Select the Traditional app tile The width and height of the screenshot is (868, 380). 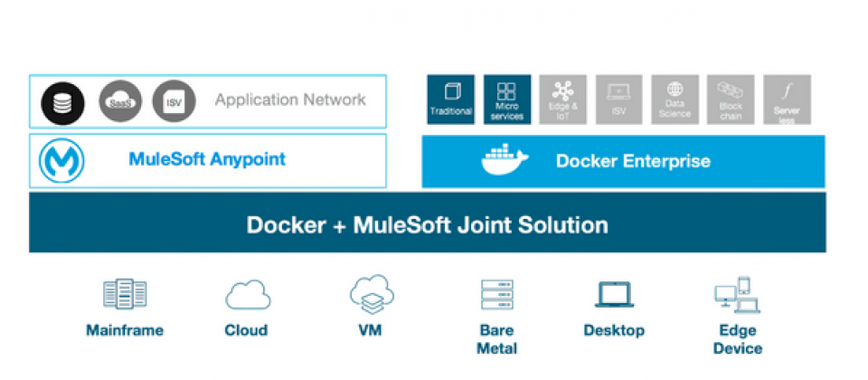pos(450,100)
